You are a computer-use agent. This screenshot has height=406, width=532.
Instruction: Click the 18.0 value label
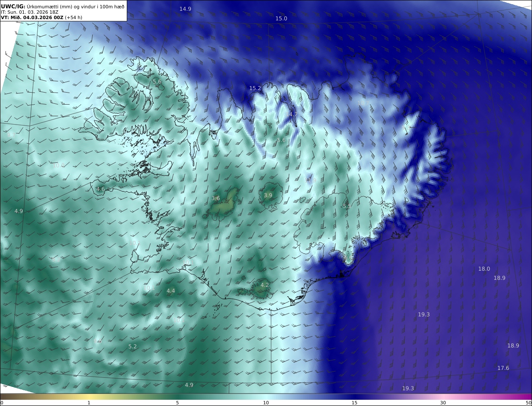[484, 269]
